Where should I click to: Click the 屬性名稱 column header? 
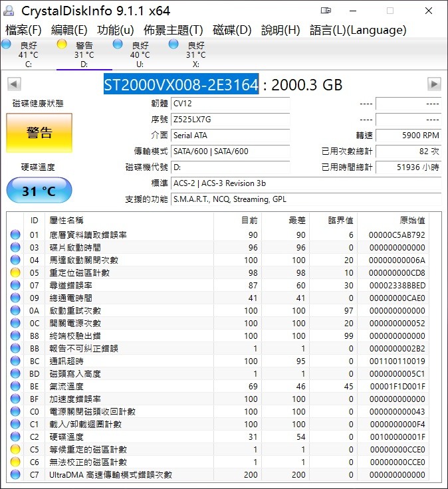pos(129,221)
